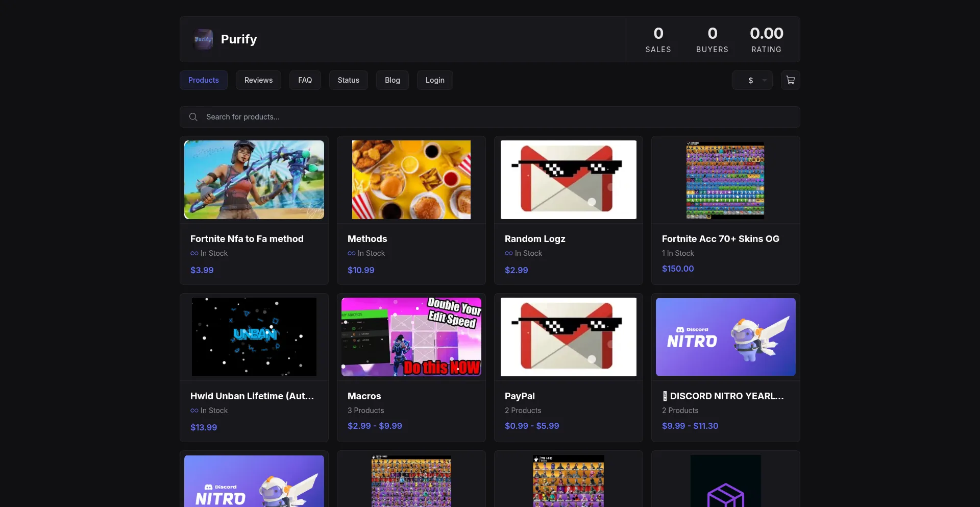This screenshot has width=980, height=507.
Task: Open the Status page
Action: 348,80
